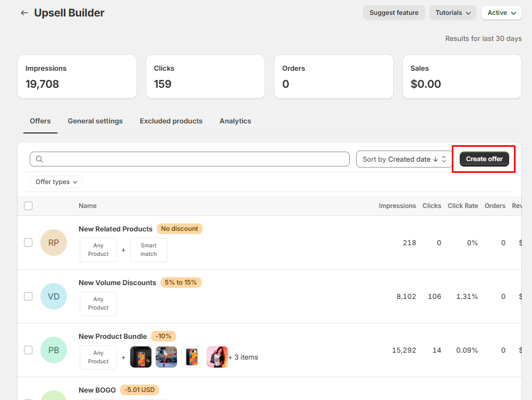This screenshot has height=400, width=532.
Task: Click the 15,292 impressions value
Action: coord(404,350)
